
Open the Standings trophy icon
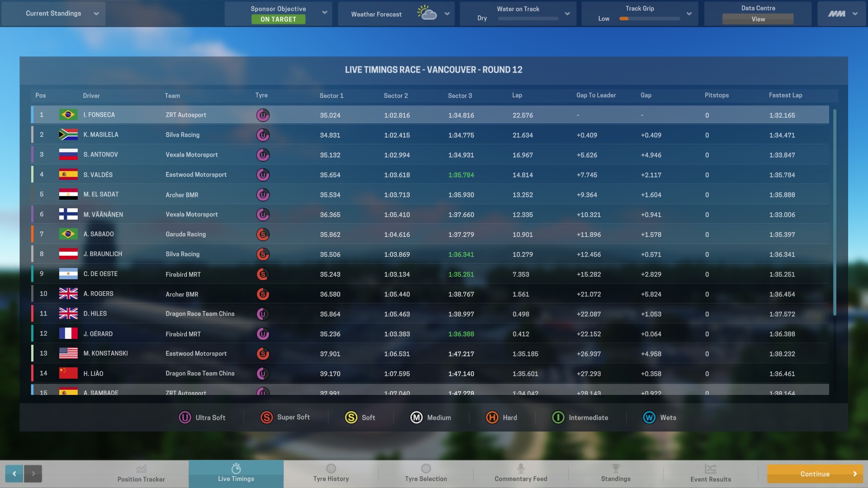pyautogui.click(x=616, y=469)
